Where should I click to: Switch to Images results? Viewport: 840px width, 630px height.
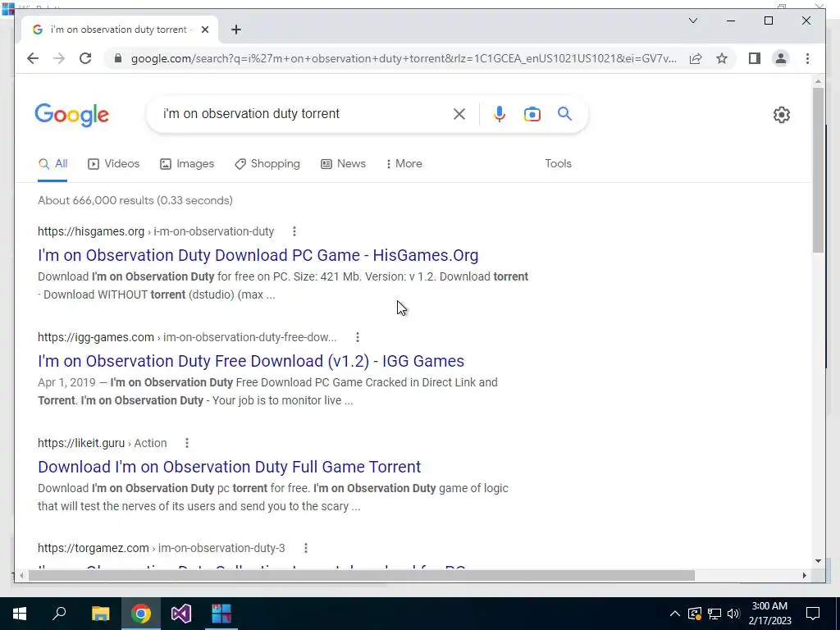tap(187, 164)
